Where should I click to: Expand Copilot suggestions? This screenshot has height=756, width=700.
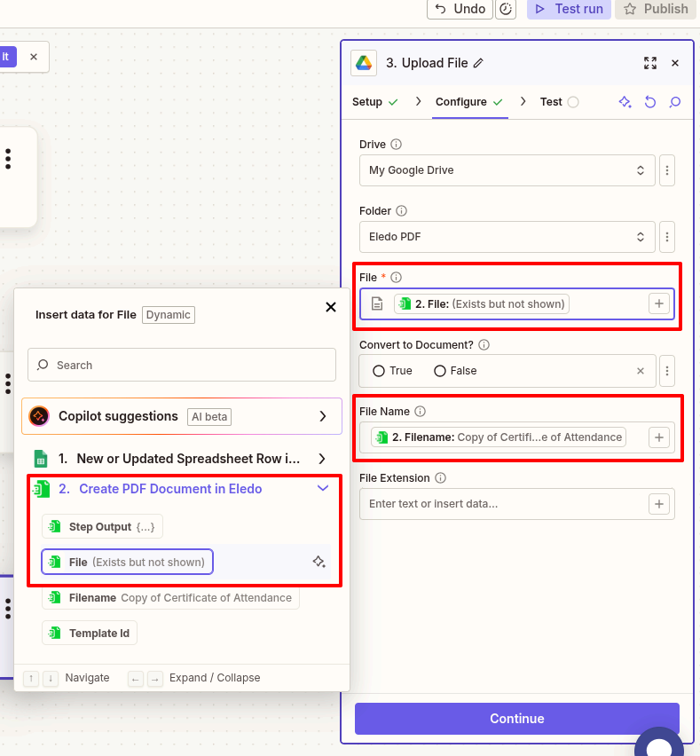182,416
